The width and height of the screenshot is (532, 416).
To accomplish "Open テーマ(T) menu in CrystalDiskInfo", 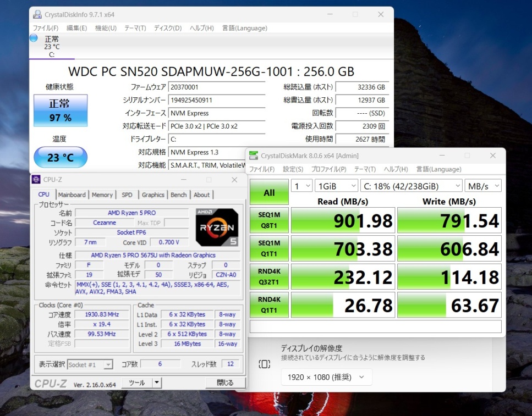I will 135,28.
